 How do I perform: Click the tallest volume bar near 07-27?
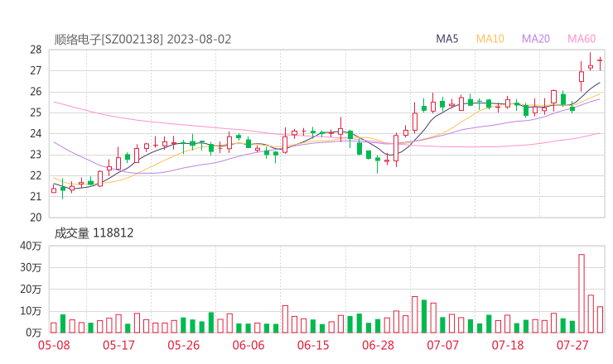point(582,294)
